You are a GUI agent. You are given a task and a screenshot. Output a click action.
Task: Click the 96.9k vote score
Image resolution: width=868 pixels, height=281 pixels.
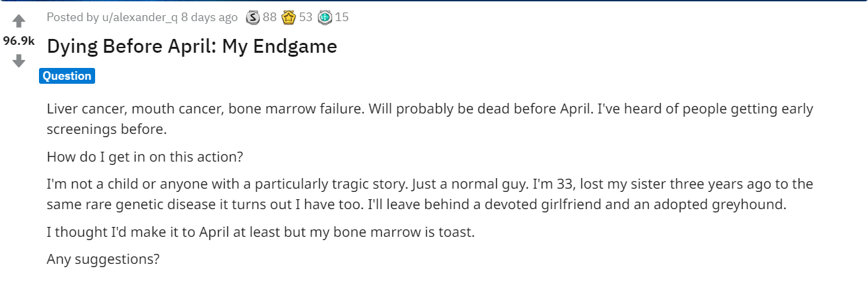pos(18,41)
